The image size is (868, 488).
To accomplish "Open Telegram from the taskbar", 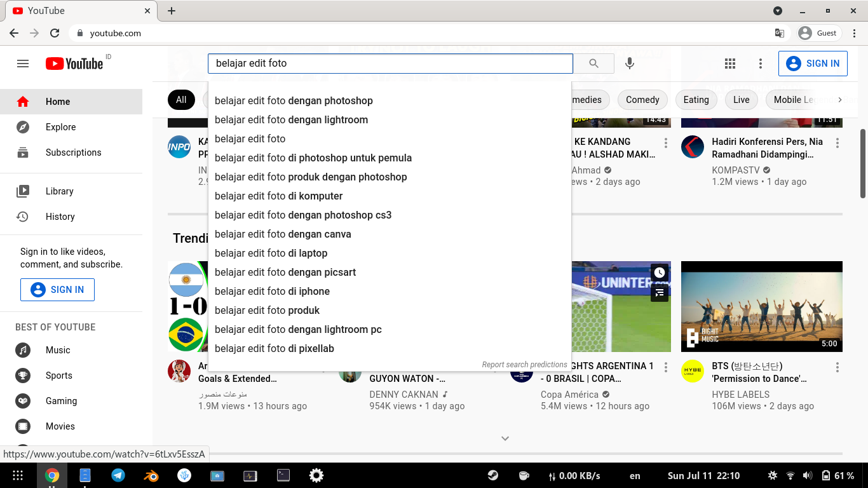I will click(118, 475).
